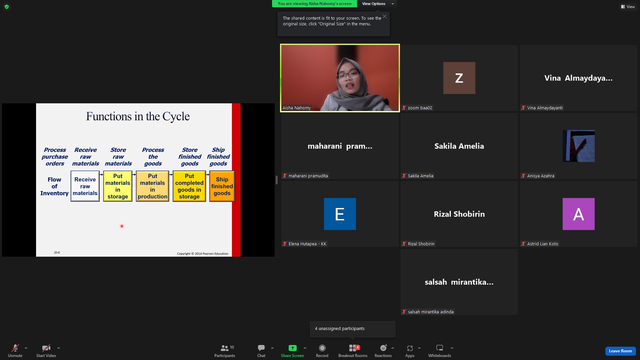
Task: Click the Start Video camera icon
Action: [x=46, y=348]
